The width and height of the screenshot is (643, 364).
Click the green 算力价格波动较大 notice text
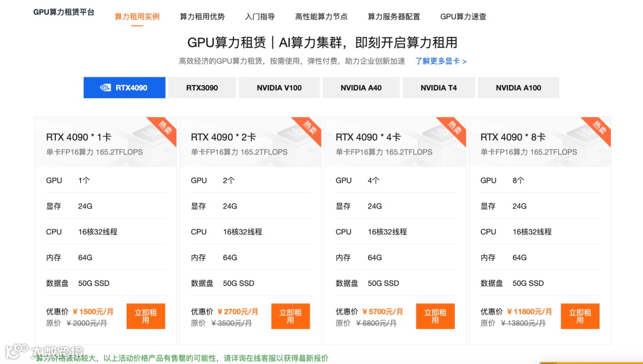(x=183, y=358)
